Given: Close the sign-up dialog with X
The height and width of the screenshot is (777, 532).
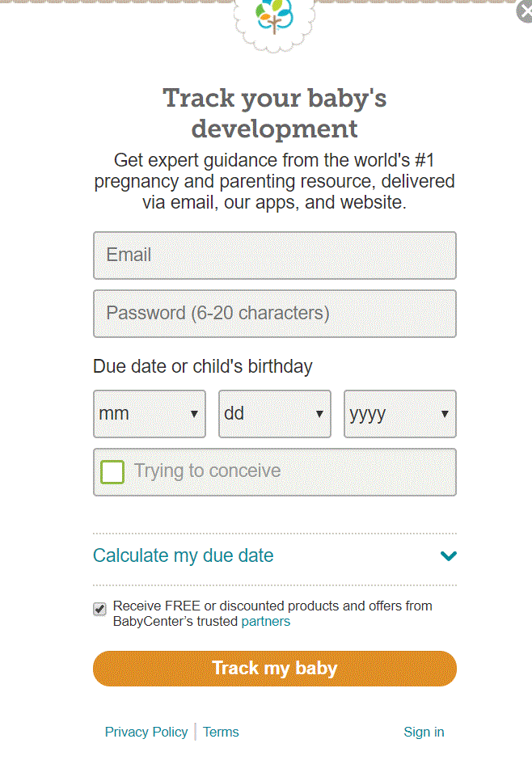Looking at the screenshot, I should (x=525, y=12).
